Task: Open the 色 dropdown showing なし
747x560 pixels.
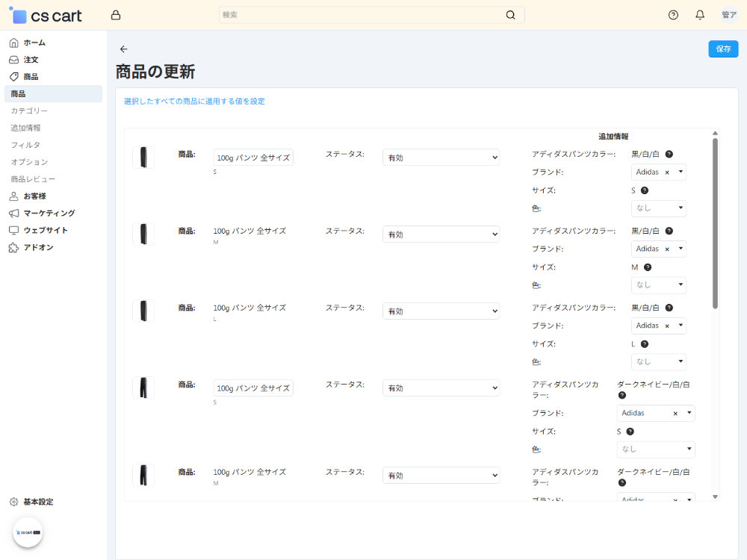Action: [658, 208]
